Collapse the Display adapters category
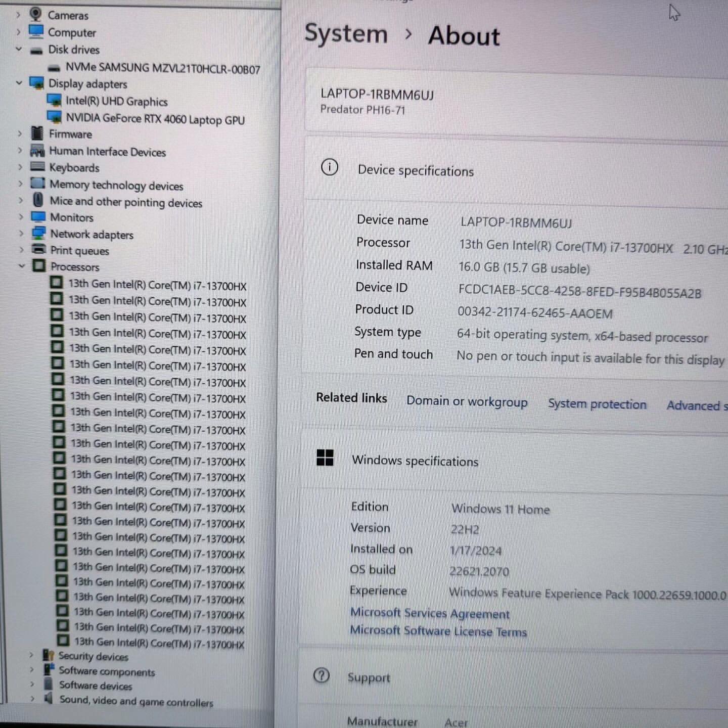The height and width of the screenshot is (728, 728). click(x=19, y=83)
